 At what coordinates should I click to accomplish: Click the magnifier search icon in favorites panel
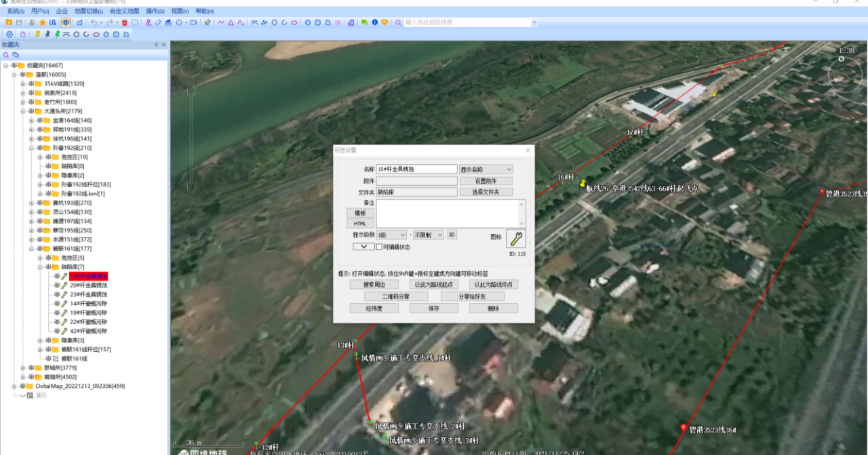click(x=6, y=54)
